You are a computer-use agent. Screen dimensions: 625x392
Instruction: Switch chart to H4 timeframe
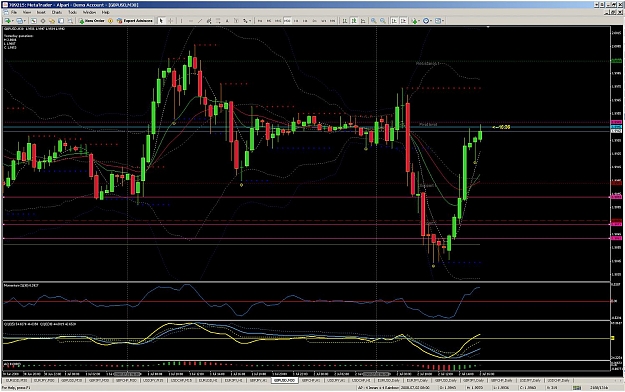point(305,21)
